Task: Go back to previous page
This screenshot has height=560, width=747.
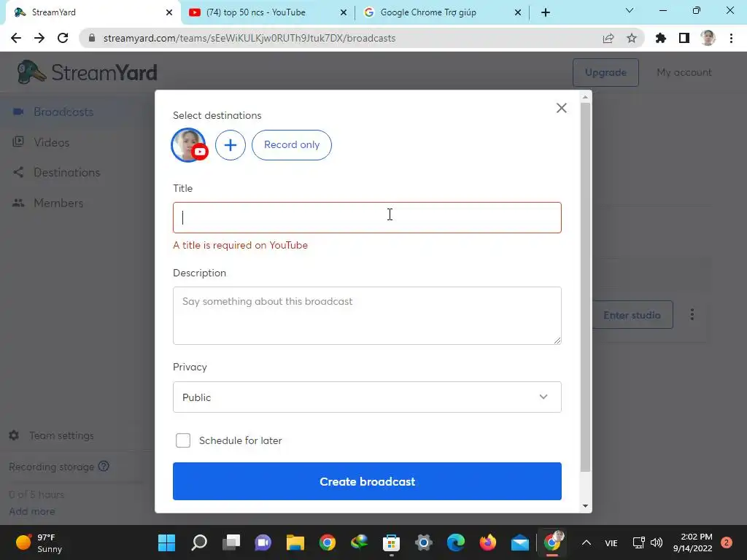Action: (x=16, y=38)
